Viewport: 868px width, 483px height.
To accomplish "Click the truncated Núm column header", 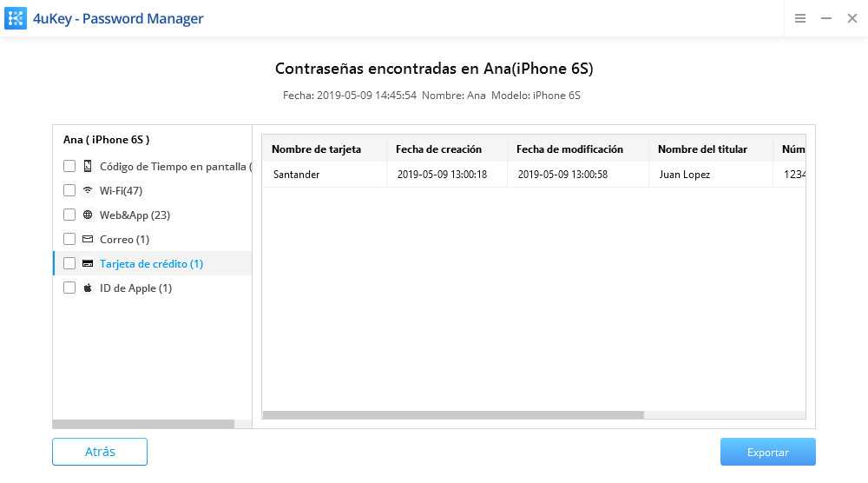I will (789, 149).
